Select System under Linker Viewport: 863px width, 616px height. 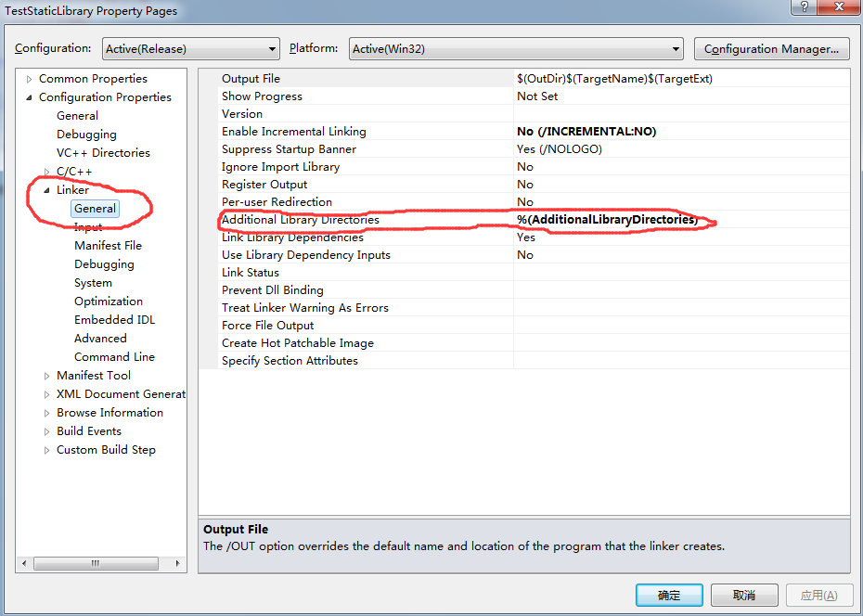coord(93,283)
